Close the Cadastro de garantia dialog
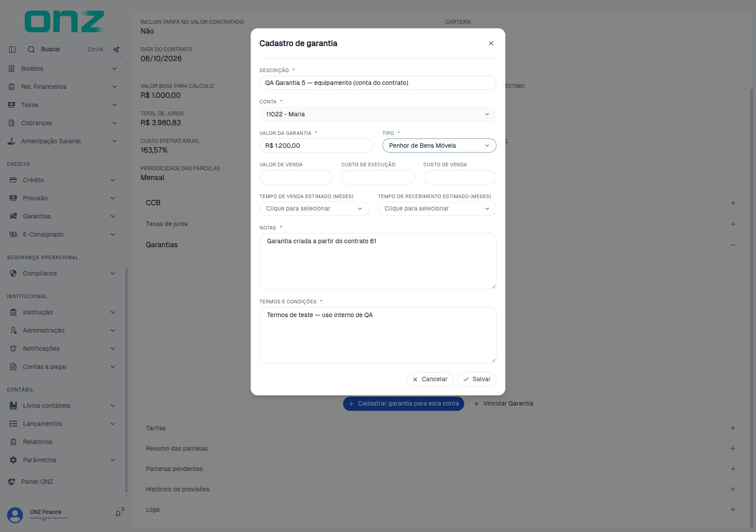The image size is (756, 532). pos(491,43)
